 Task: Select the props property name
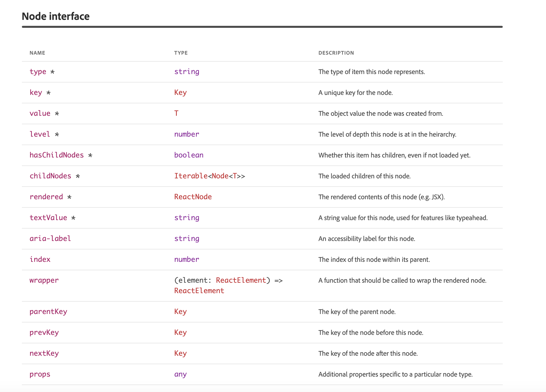pos(40,374)
